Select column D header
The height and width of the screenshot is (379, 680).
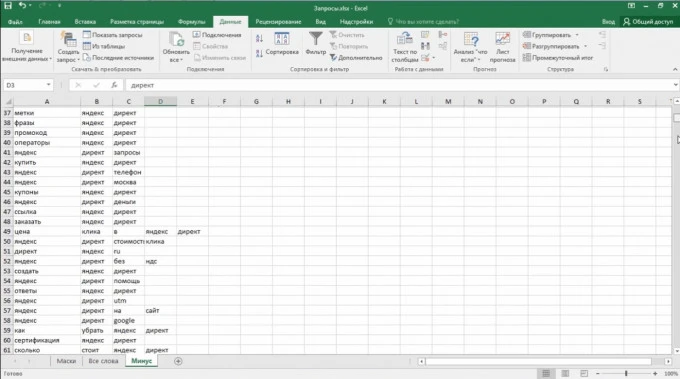160,101
